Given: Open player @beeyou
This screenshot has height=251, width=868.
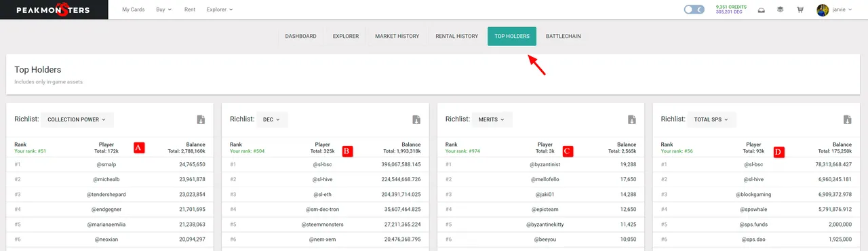Looking at the screenshot, I should [x=545, y=239].
